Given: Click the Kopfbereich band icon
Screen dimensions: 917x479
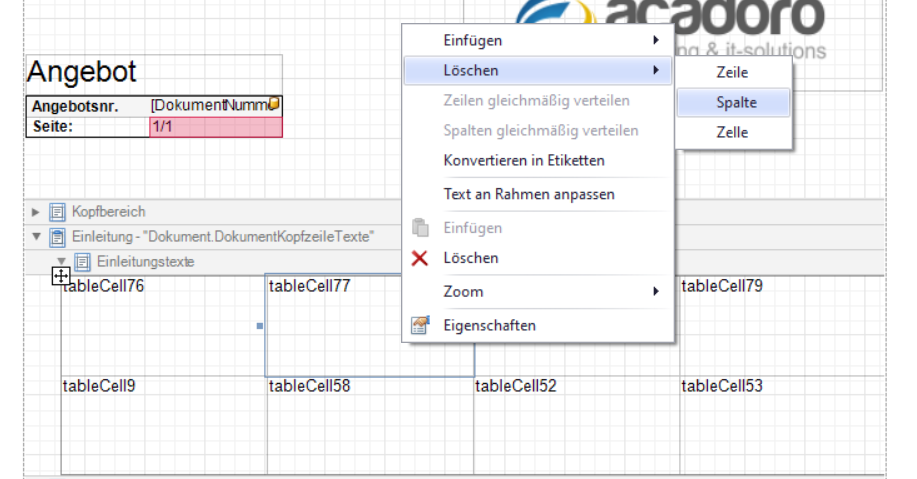Looking at the screenshot, I should tap(57, 212).
